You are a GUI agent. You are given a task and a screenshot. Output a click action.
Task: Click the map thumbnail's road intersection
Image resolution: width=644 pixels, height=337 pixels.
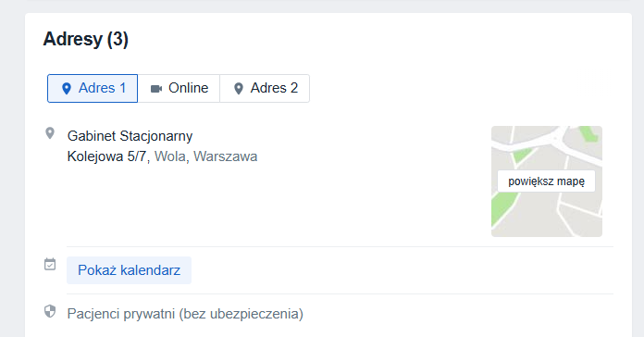point(556,139)
